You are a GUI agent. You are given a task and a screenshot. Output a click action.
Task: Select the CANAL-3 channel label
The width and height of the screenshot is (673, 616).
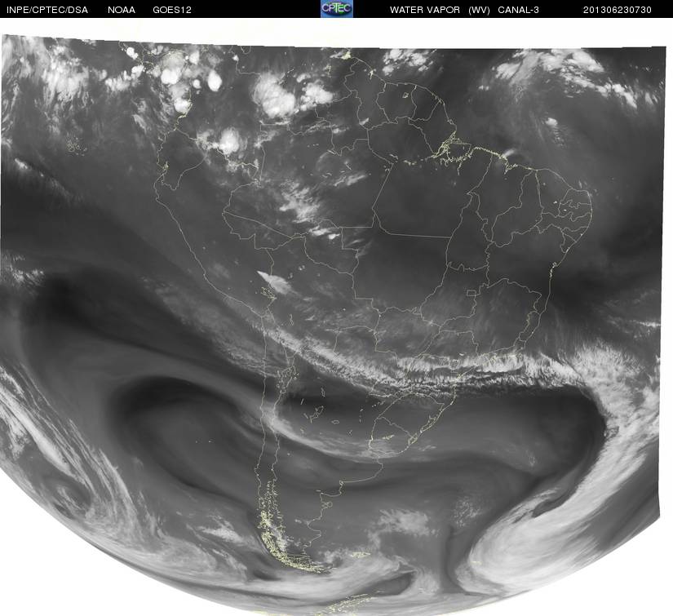[519, 10]
